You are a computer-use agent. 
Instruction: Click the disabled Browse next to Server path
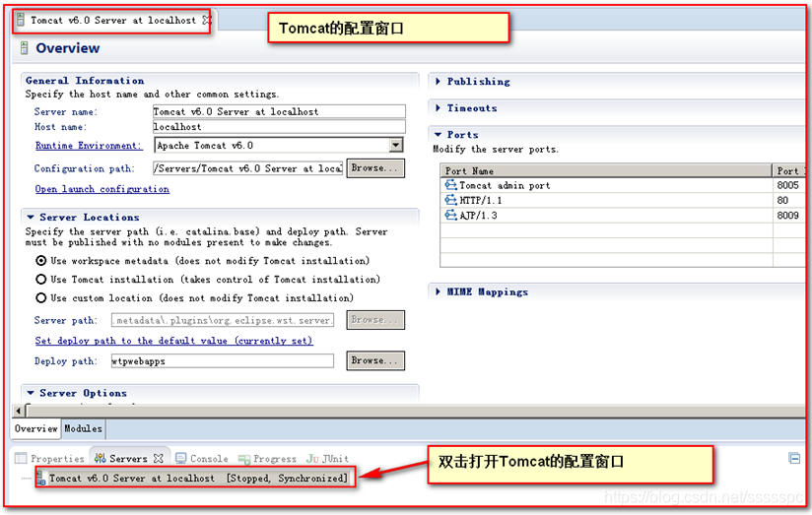pos(375,320)
